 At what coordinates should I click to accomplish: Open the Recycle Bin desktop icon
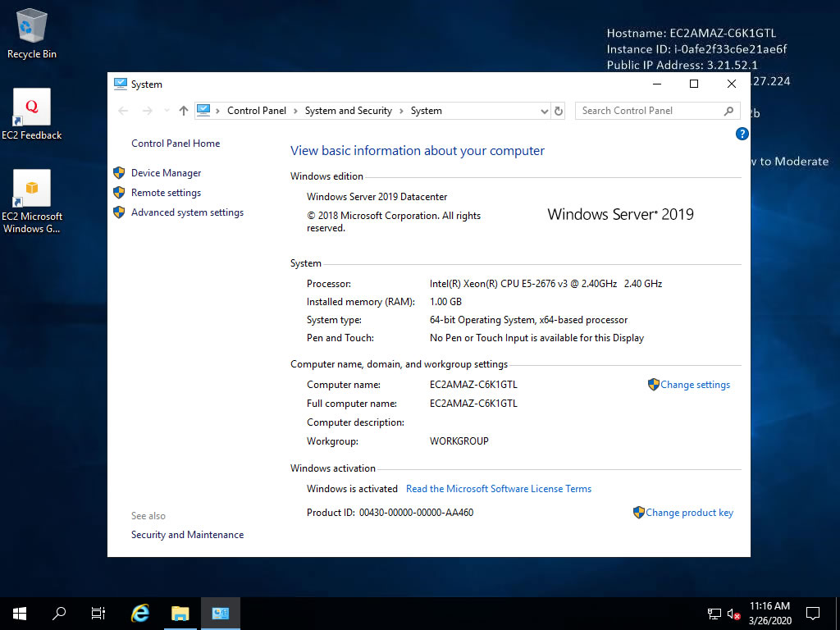click(32, 33)
